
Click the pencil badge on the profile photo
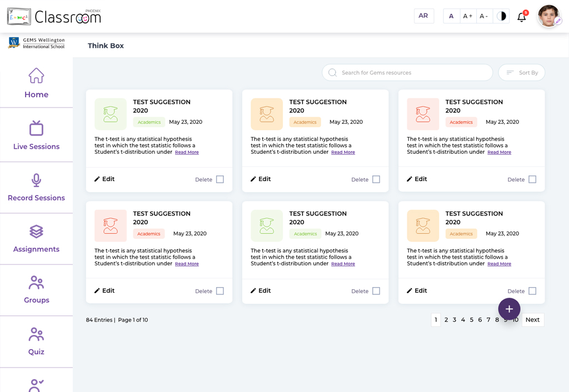558,21
